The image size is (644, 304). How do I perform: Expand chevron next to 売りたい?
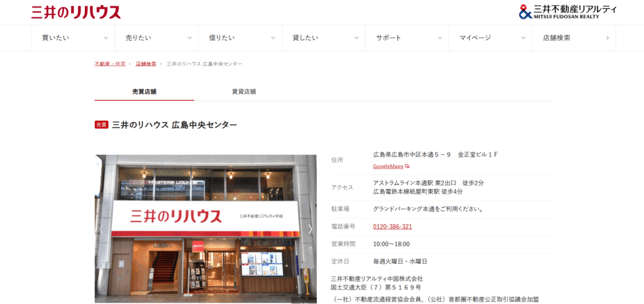point(190,38)
